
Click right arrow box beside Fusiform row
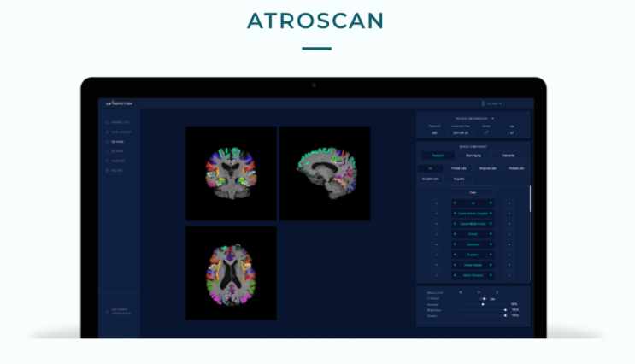point(509,255)
